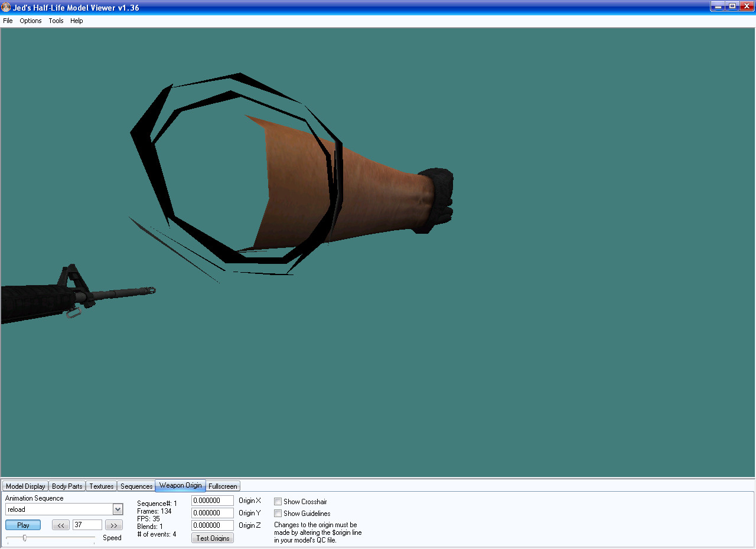This screenshot has width=756, height=549.
Task: Switch to the Sequences tab
Action: tap(136, 486)
